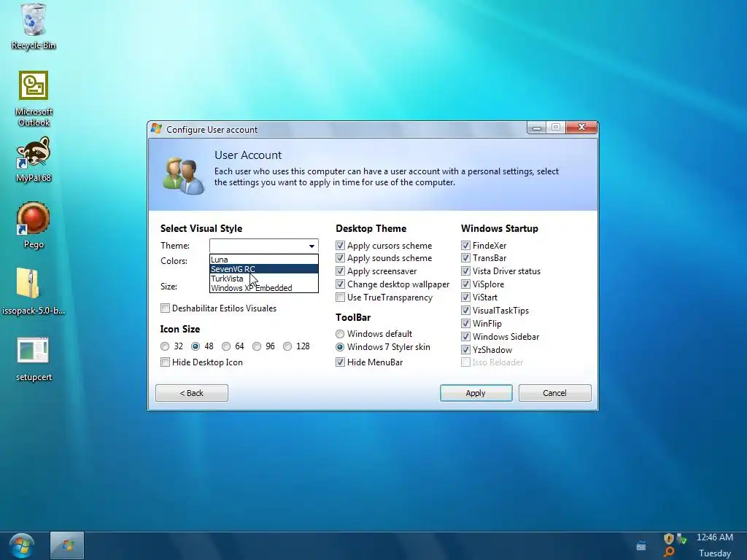
Task: Click the Cancel button
Action: pos(555,393)
